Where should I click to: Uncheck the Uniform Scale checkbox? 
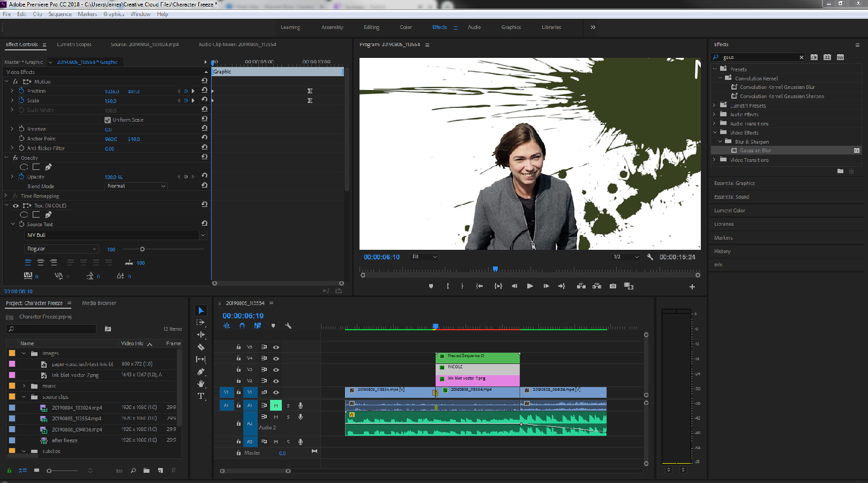(x=108, y=120)
